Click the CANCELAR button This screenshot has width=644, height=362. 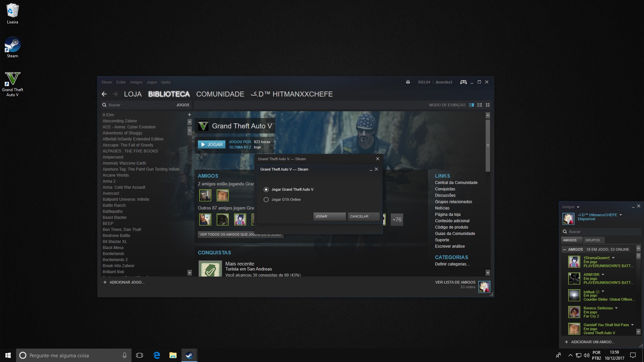point(363,216)
